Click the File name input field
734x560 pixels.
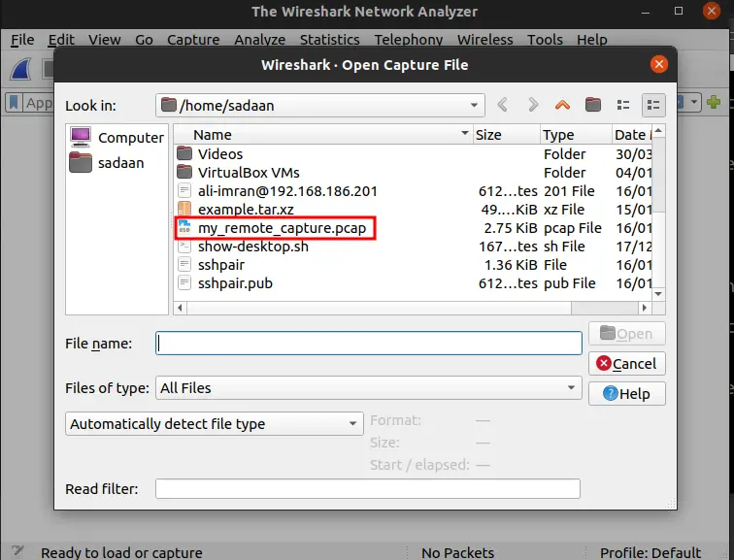(x=369, y=344)
